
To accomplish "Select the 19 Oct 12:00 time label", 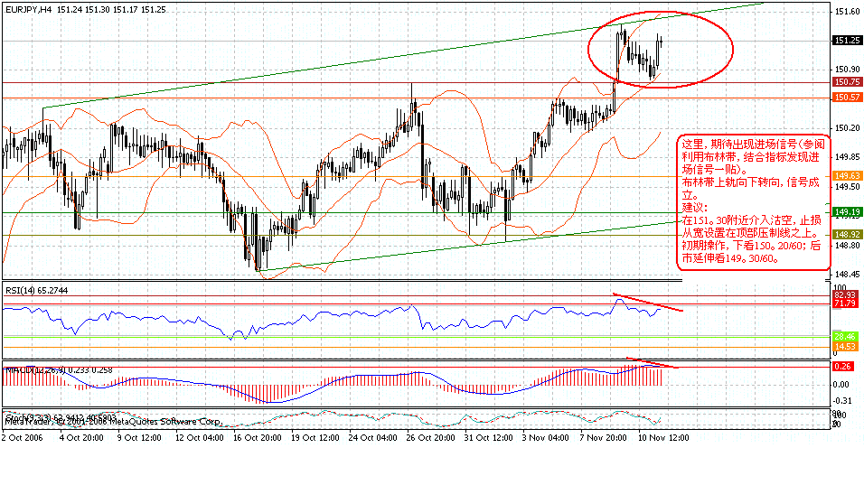I will tap(315, 438).
